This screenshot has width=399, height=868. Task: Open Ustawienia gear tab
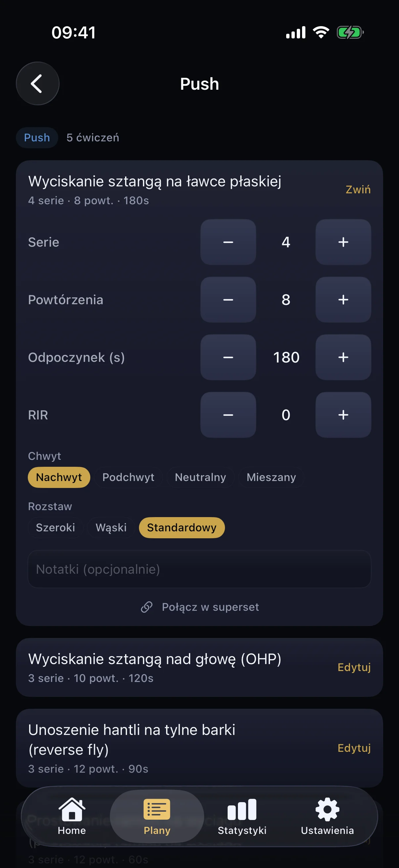[327, 809]
